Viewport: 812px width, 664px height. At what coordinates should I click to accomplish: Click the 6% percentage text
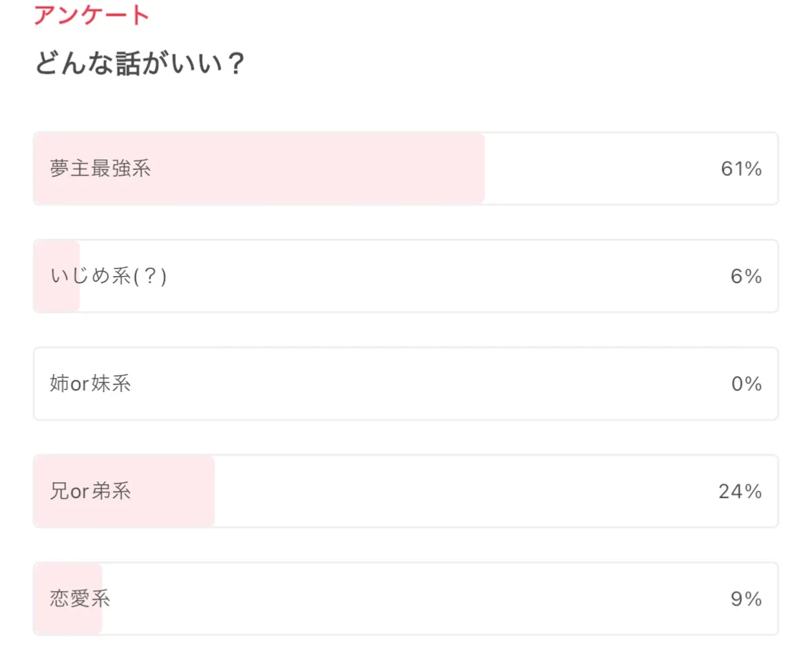pos(746,276)
